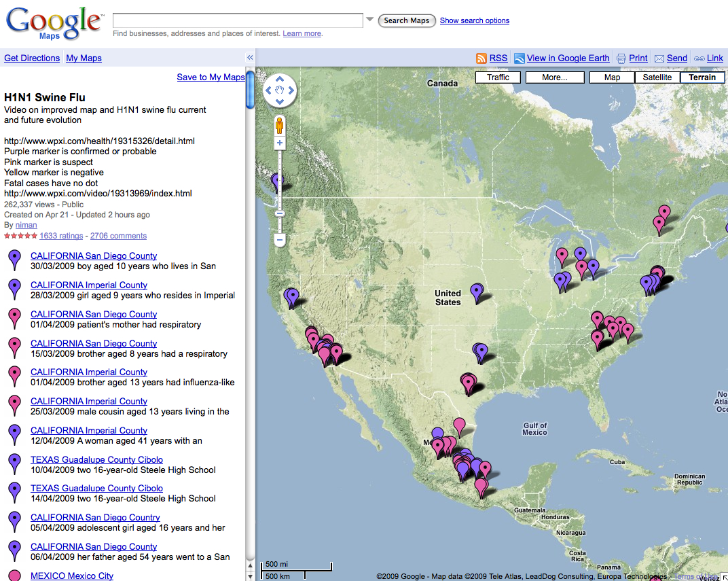Click the "H1N1 Swine Flu" map title

pyautogui.click(x=45, y=98)
